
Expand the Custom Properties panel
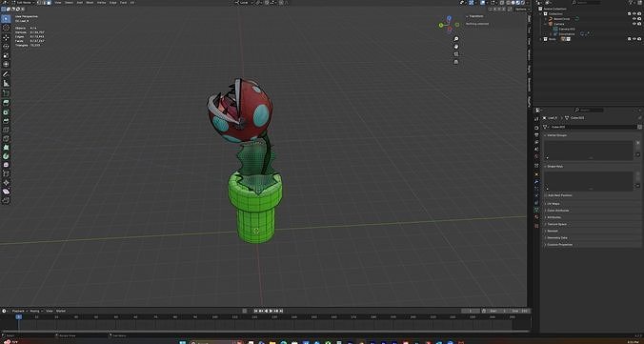(x=559, y=245)
